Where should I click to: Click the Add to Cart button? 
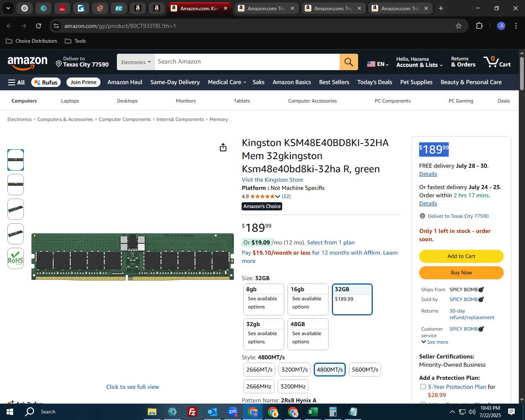461,256
